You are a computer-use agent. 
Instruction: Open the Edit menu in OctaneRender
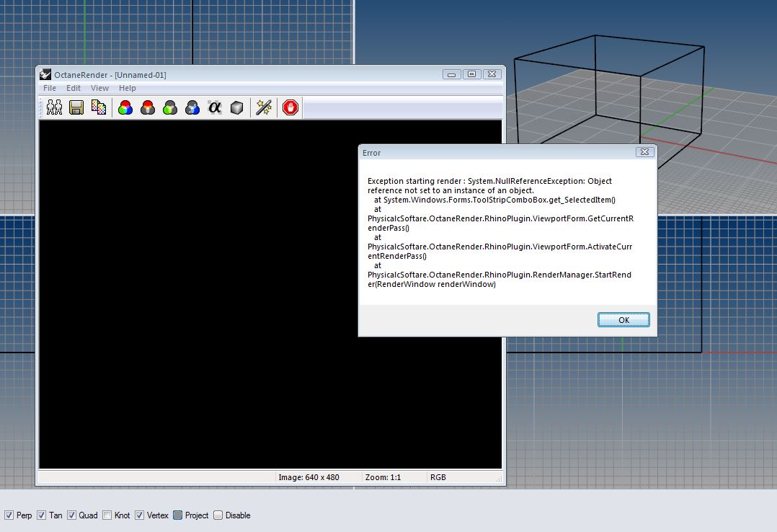tap(74, 88)
